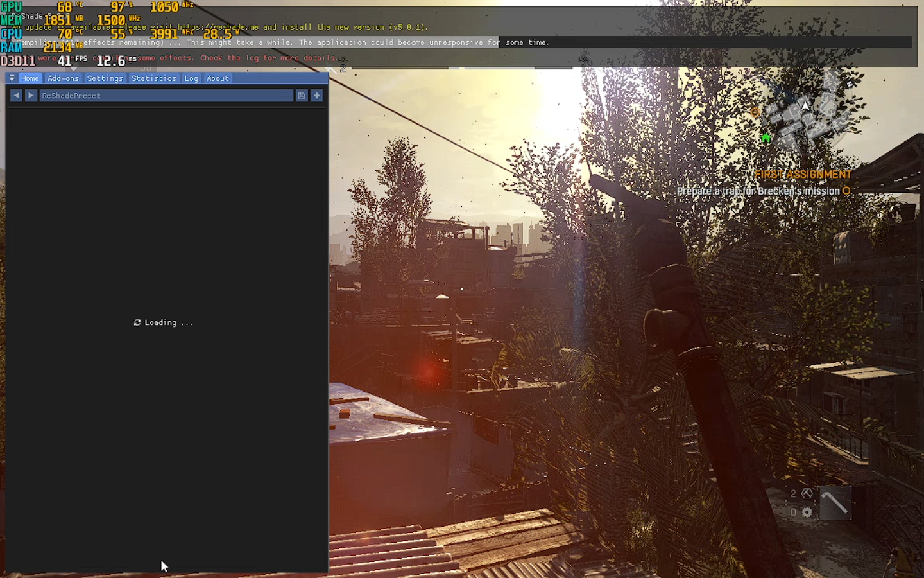Select the previous preset arrow
The image size is (924, 578).
click(17, 96)
